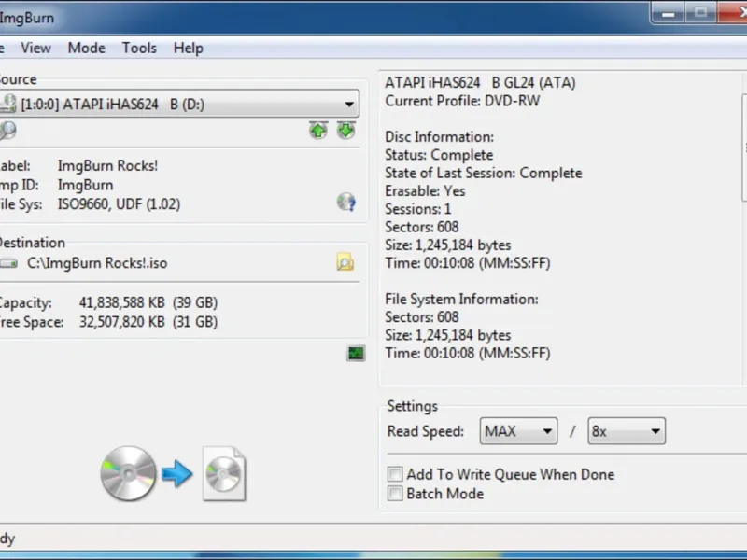Open the 8x read speed dropdown
This screenshot has height=560, width=747.
[x=627, y=431]
